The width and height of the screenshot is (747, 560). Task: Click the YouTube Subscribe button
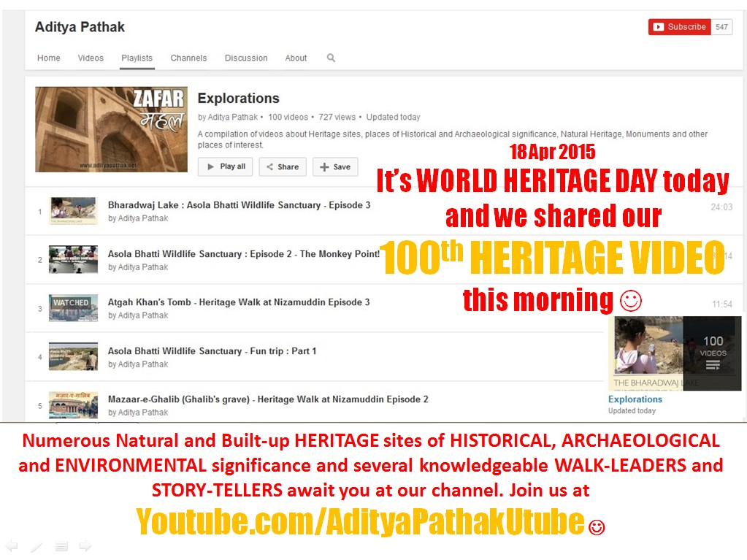point(679,27)
